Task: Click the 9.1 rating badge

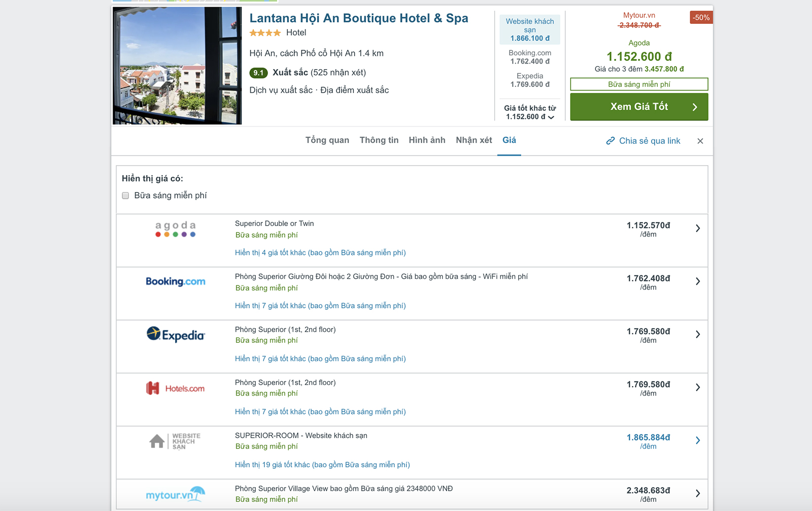Action: 258,73
